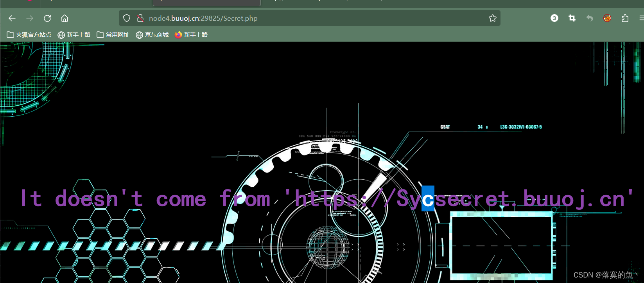
Task: Click the highlighted letter c in Sycsecret
Action: [428, 199]
